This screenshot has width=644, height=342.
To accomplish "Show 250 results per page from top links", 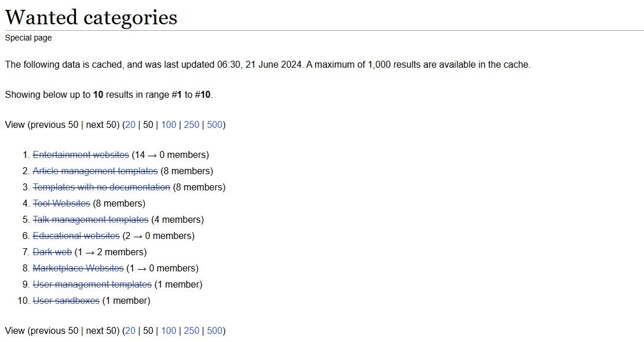I will pyautogui.click(x=192, y=124).
